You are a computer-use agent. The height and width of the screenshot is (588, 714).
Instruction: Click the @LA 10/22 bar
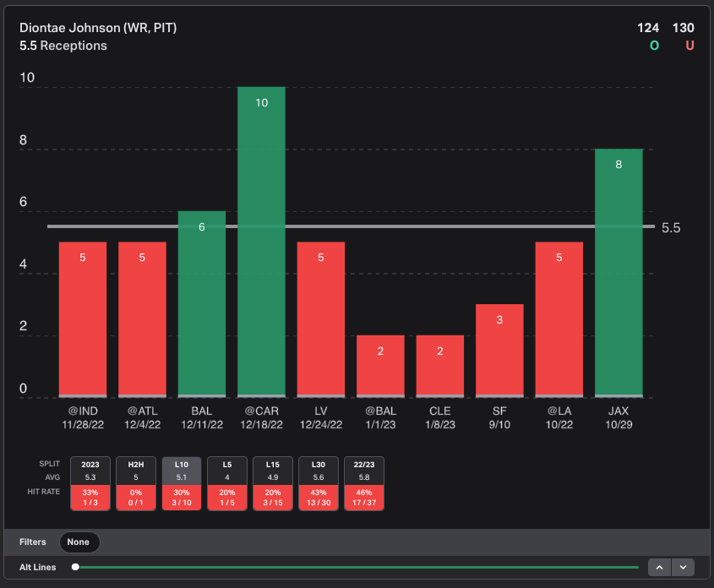click(559, 319)
